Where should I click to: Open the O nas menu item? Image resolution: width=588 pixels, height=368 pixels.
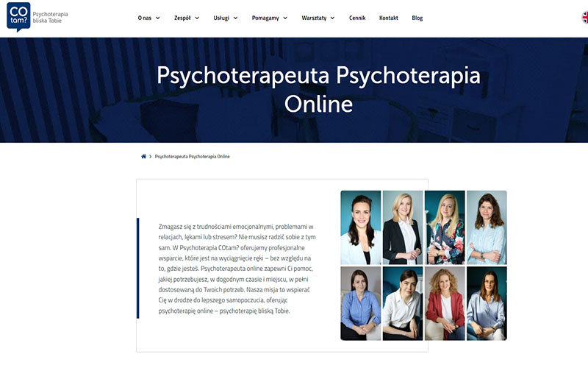click(145, 18)
